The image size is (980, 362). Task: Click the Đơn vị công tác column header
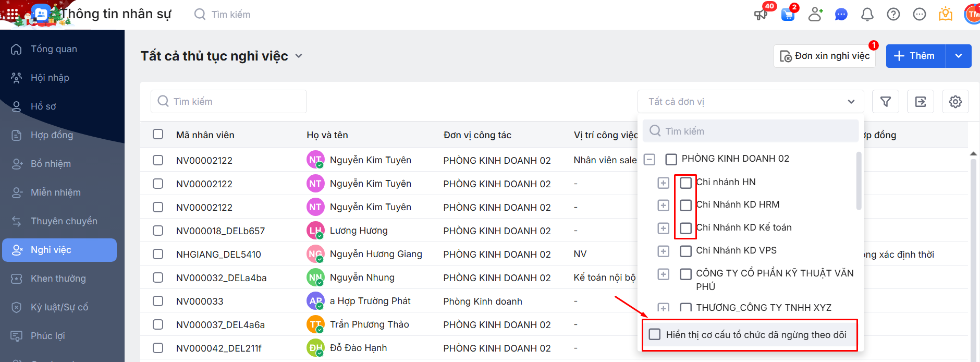click(x=477, y=135)
